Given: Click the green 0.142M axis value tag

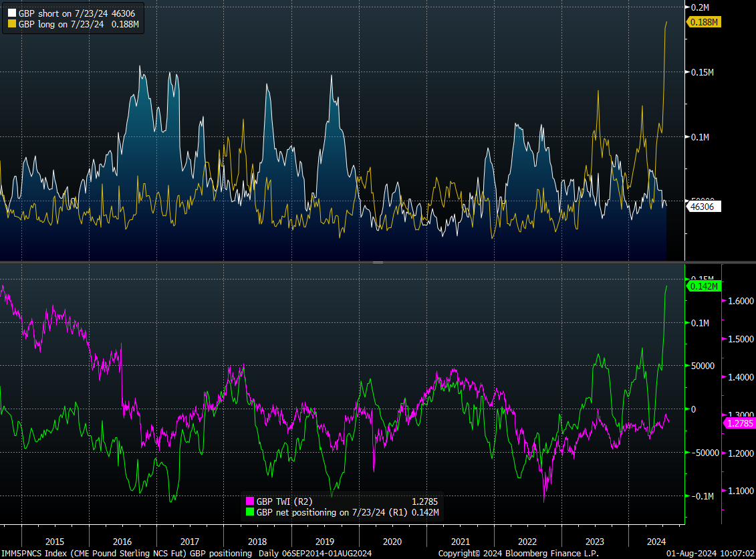Looking at the screenshot, I should 704,286.
